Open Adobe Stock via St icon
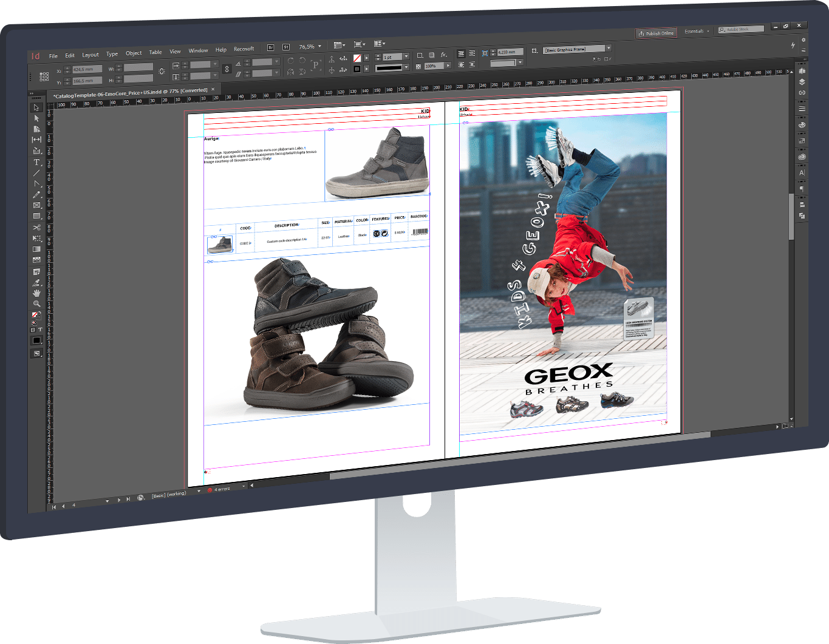The image size is (829, 644). coord(285,47)
